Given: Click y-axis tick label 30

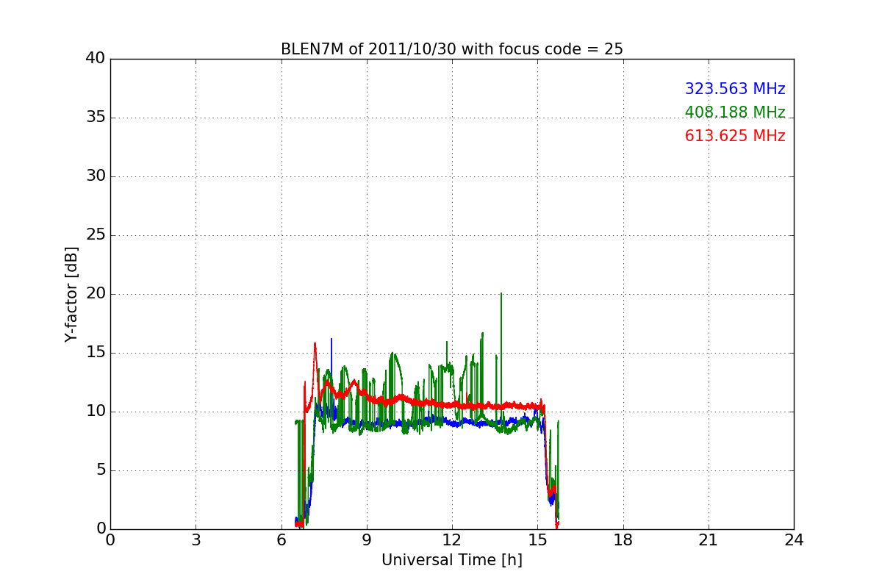Looking at the screenshot, I should (96, 176).
